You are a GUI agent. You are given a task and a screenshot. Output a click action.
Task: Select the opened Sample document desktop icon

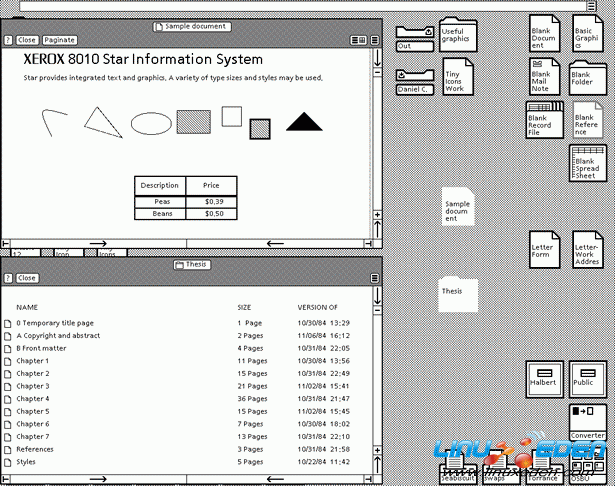point(458,206)
